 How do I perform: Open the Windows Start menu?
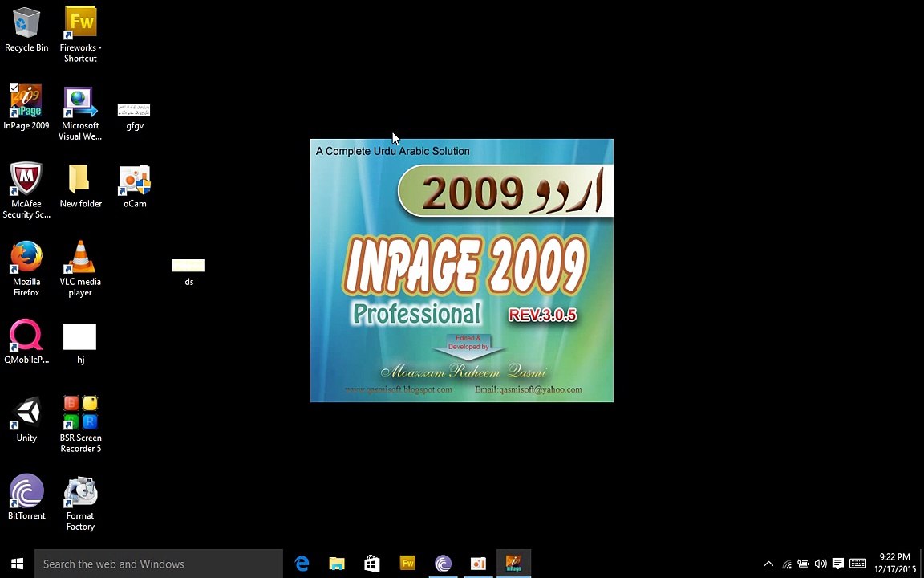click(x=17, y=564)
